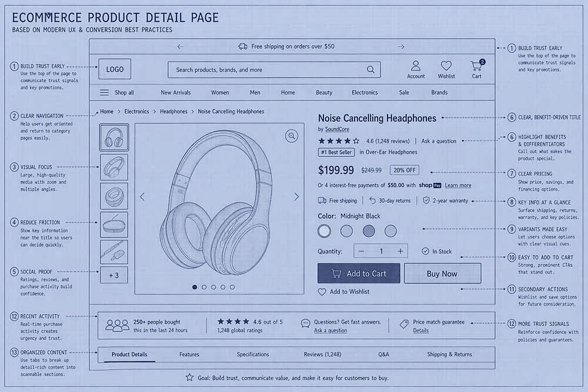Click the heart icon beside Add to Wishlist
This screenshot has height=392, width=588.
tap(322, 292)
